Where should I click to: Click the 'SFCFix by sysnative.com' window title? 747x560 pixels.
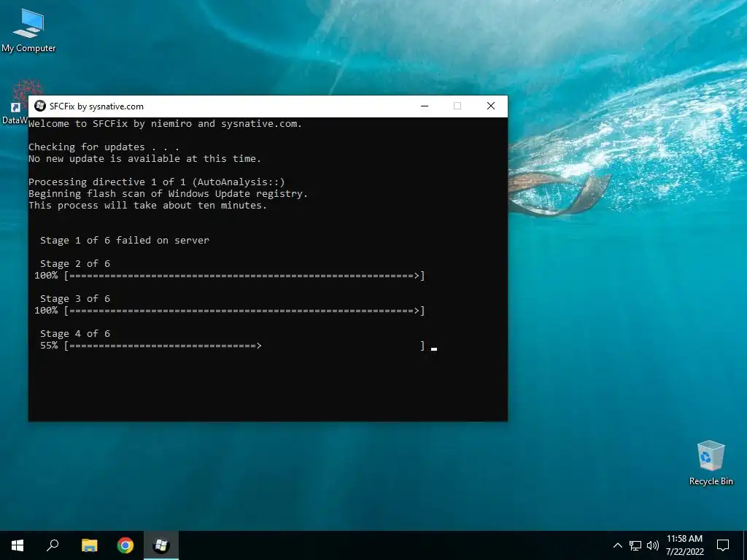96,106
